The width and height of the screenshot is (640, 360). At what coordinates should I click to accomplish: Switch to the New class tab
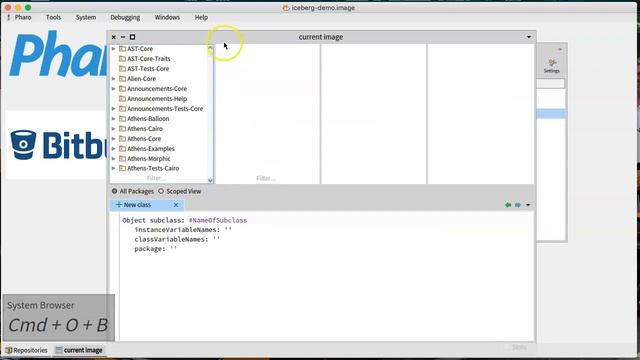coord(146,204)
